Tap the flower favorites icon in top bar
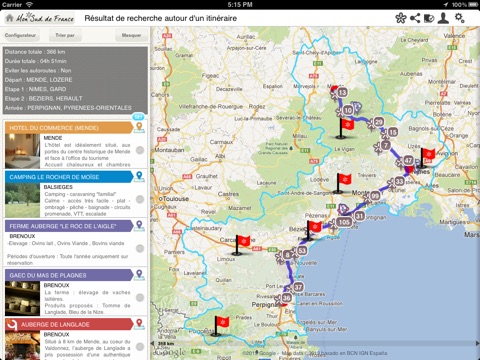The width and height of the screenshot is (480, 360). tap(401, 18)
